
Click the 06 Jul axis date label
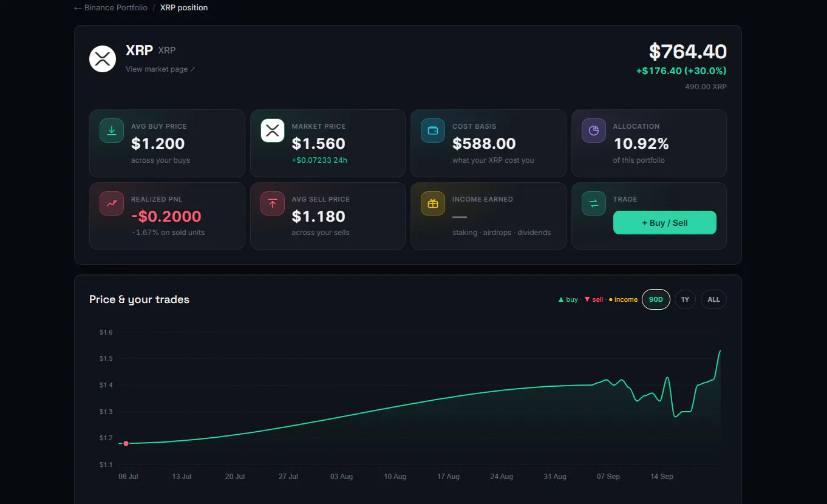tap(128, 477)
